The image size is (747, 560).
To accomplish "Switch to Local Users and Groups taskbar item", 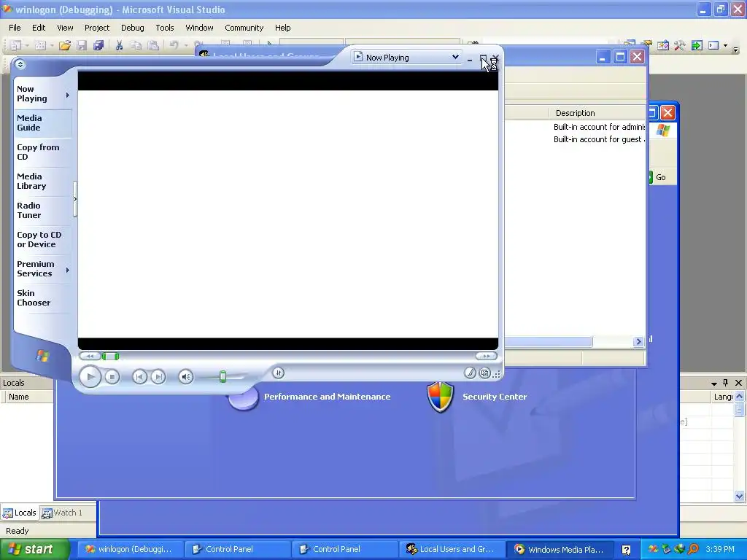I will [x=451, y=549].
